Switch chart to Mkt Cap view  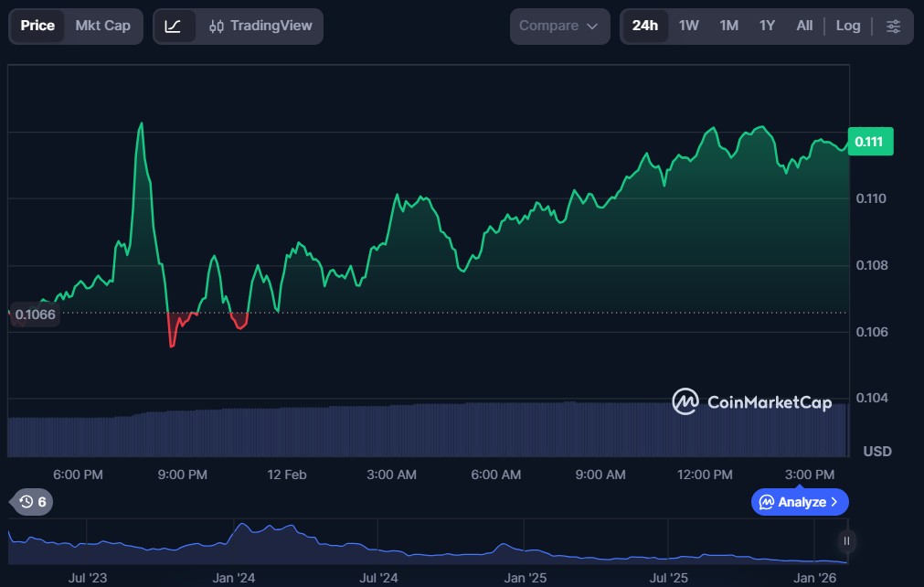pos(102,26)
